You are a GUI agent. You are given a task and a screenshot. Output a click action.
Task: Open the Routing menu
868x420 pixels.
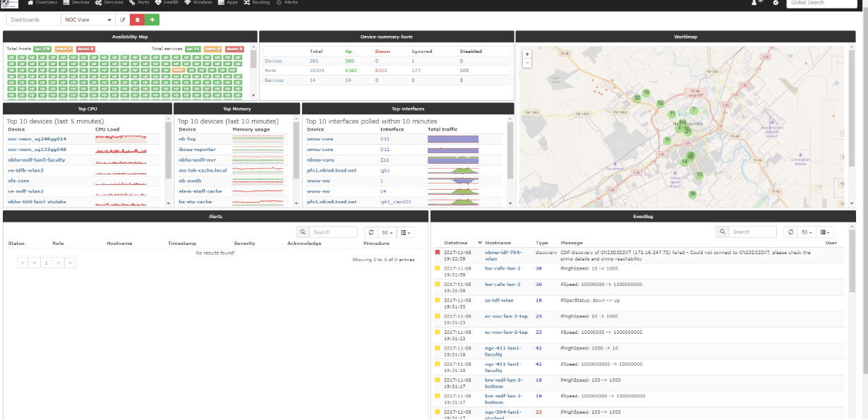256,3
